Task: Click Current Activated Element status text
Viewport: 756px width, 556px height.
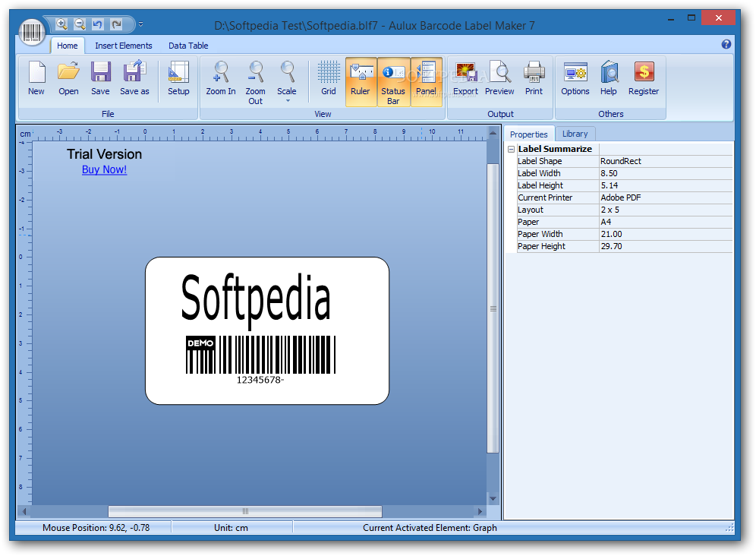Action: coord(430,528)
